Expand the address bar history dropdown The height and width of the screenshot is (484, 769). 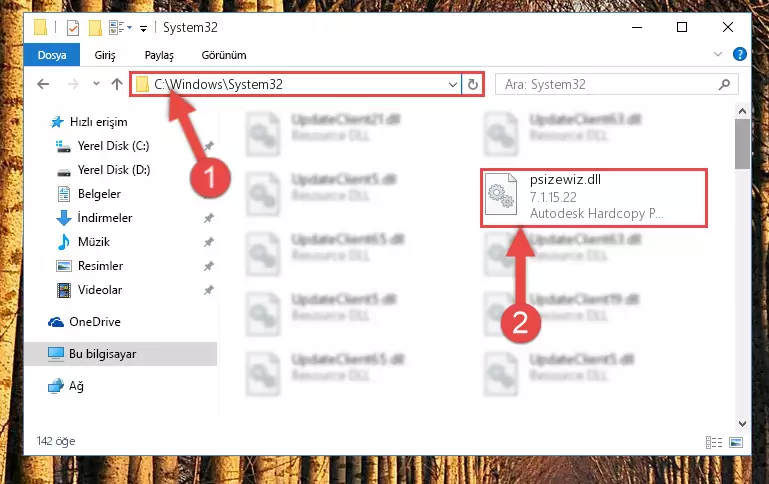453,84
